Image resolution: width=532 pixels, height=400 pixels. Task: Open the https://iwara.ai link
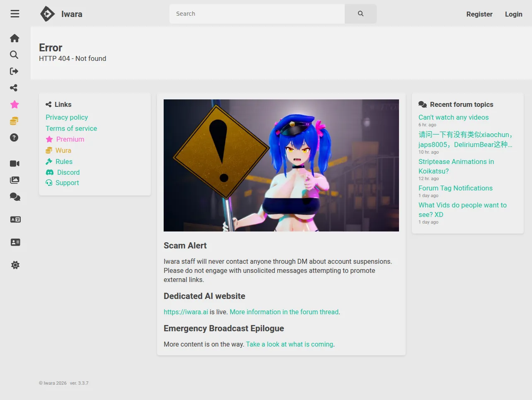click(x=186, y=312)
